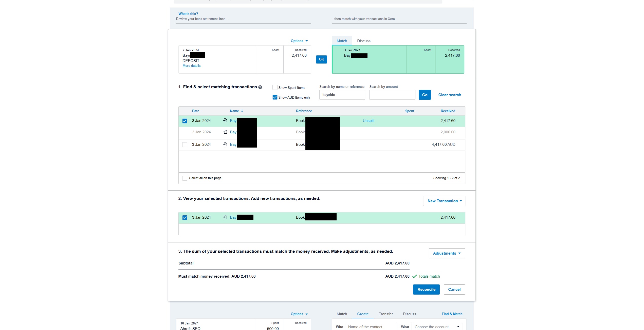644x330 pixels.
Task: Open the Adjustments dropdown
Action: click(x=447, y=253)
